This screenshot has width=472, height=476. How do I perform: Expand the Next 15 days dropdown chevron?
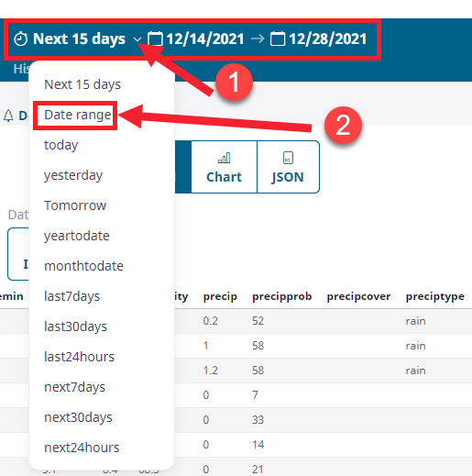point(137,39)
